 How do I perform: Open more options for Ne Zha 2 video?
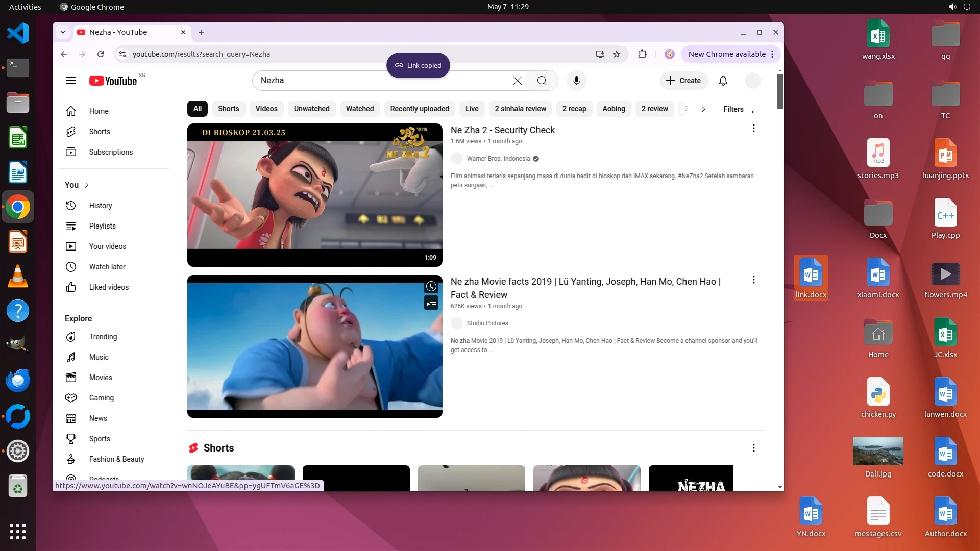click(x=753, y=129)
